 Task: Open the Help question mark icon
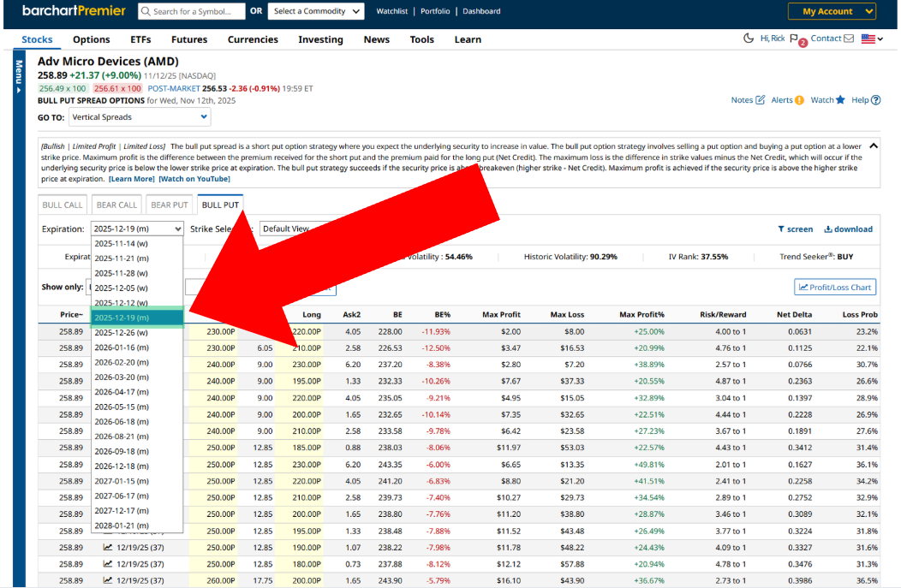(x=876, y=100)
